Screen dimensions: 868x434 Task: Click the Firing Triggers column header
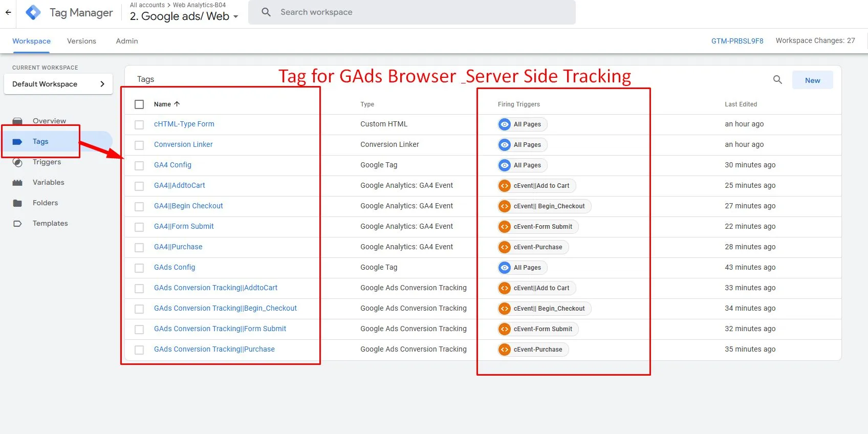519,104
